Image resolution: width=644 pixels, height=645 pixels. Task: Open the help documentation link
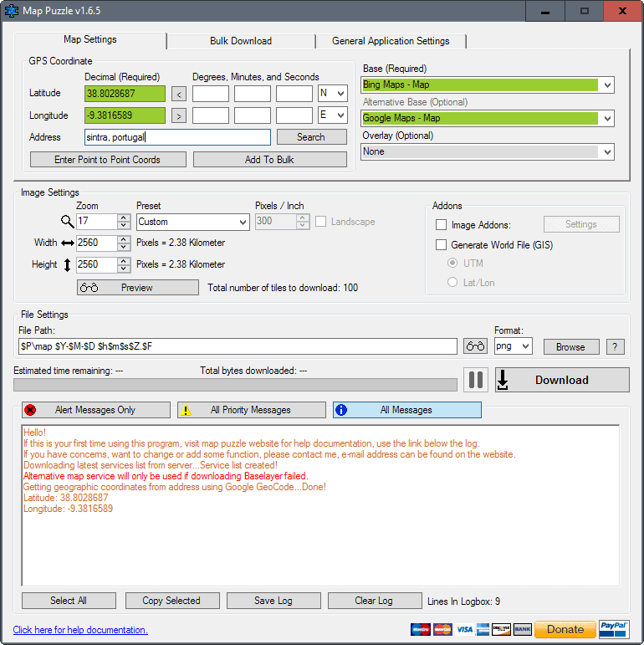point(80,630)
